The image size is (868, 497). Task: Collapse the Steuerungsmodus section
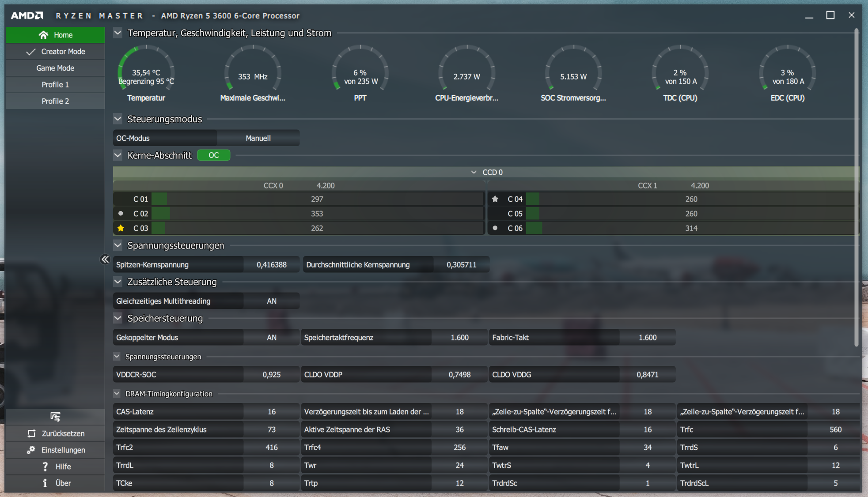118,119
